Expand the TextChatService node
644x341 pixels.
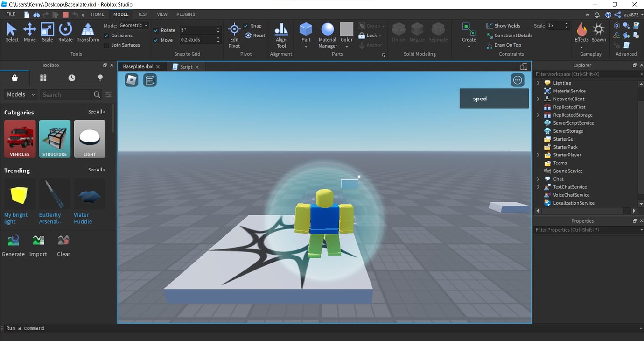[538, 187]
